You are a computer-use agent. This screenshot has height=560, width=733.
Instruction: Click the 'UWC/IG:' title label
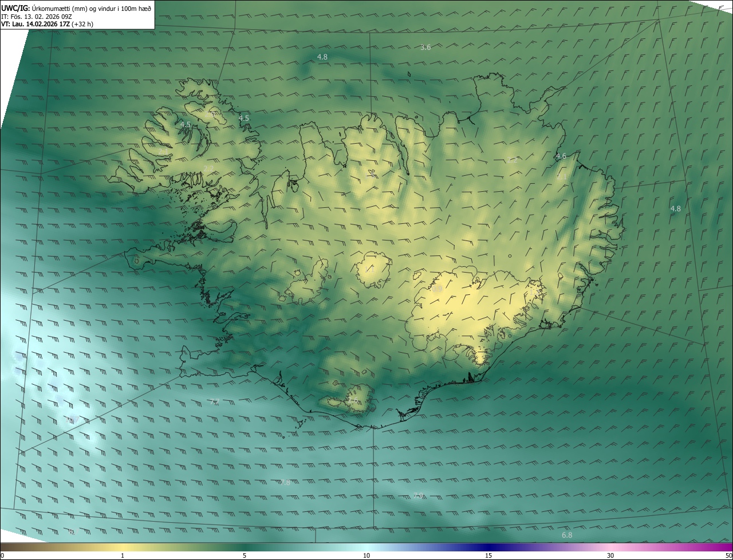point(15,8)
